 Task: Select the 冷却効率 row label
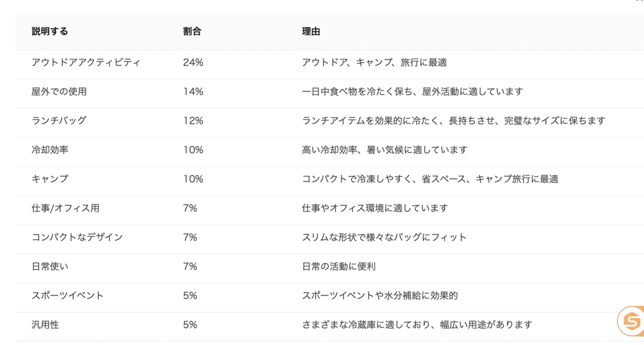pos(50,150)
